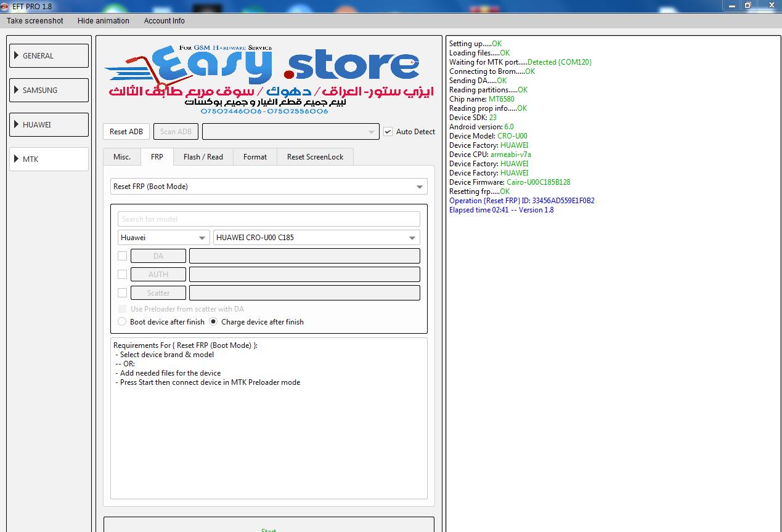Click the Scatter browse button
The width and height of the screenshot is (782, 532).
[x=158, y=293]
